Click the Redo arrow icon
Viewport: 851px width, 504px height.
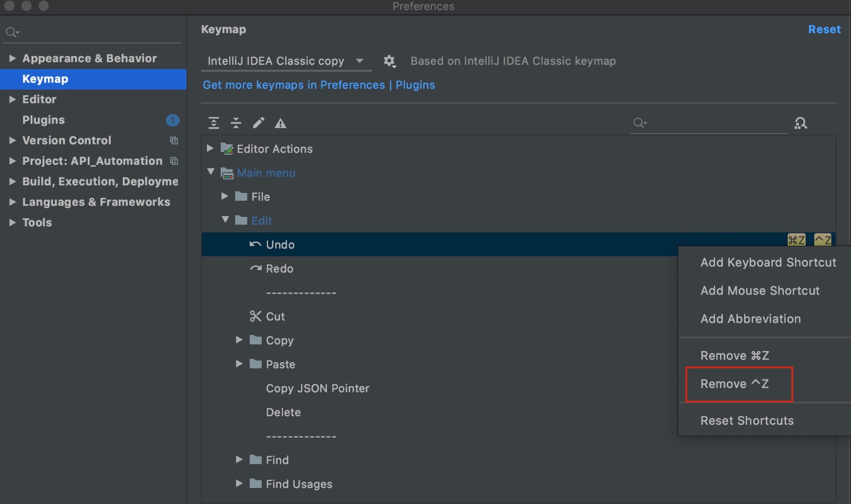click(x=256, y=268)
